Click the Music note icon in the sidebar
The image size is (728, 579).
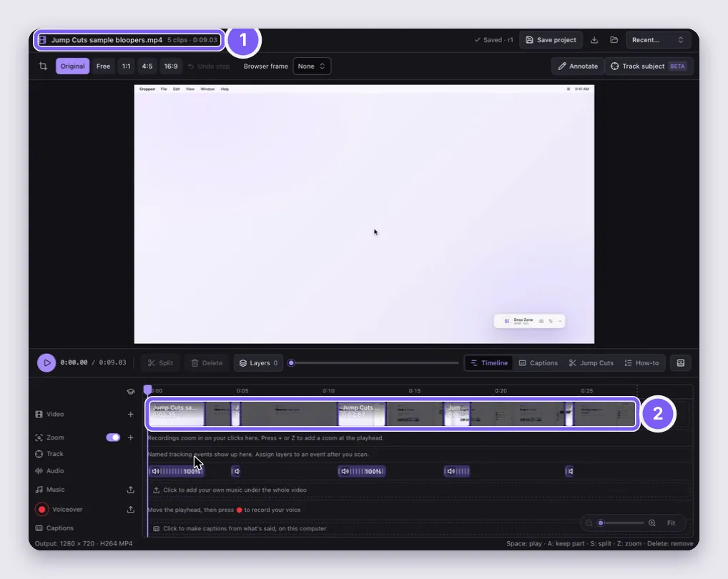click(x=39, y=490)
